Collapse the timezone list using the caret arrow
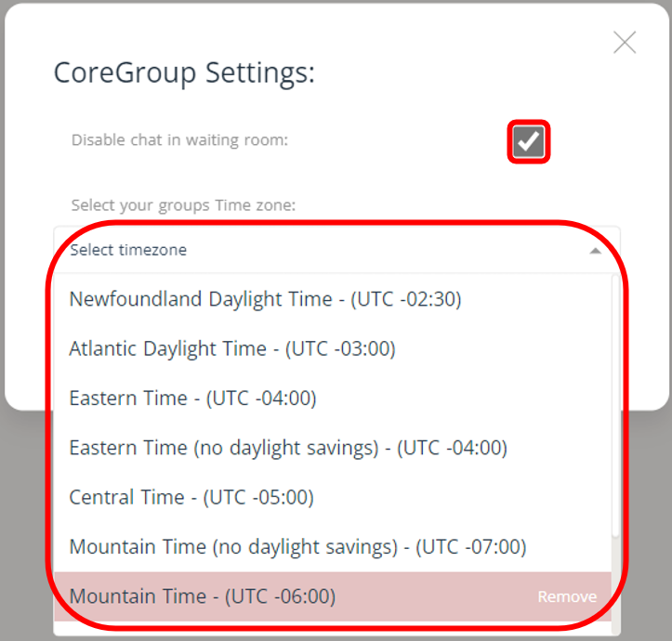The width and height of the screenshot is (672, 641). coord(596,251)
